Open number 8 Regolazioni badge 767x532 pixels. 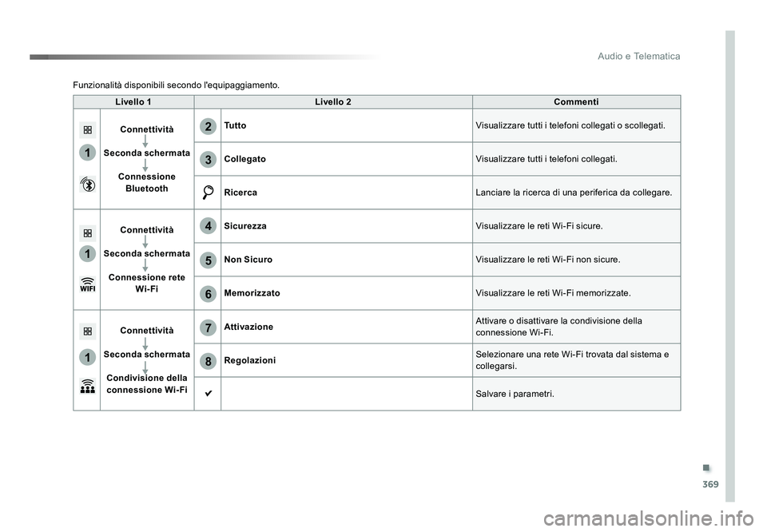[208, 361]
